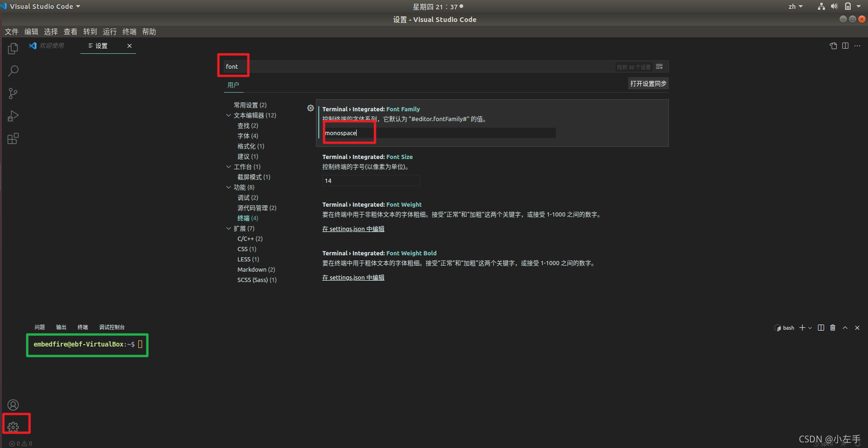
Task: Select 源代码管理 (2) in settings tree
Action: tap(257, 208)
